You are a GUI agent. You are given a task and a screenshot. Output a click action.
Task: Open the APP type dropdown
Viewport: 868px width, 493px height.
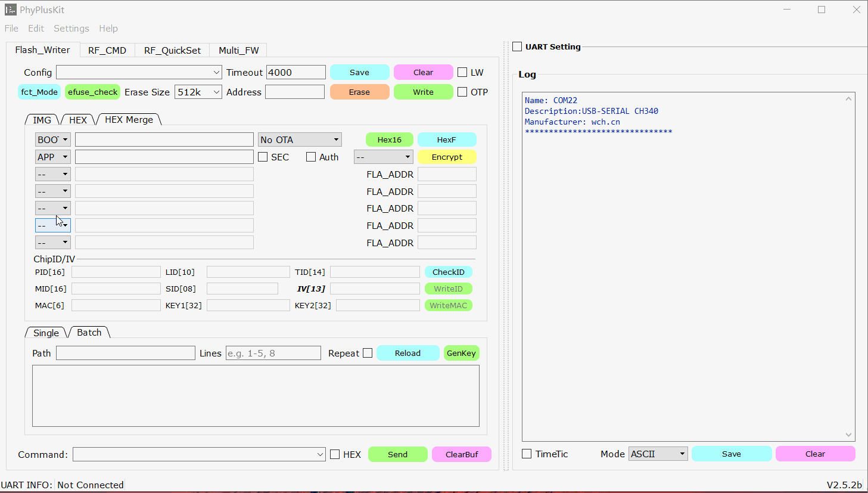53,157
